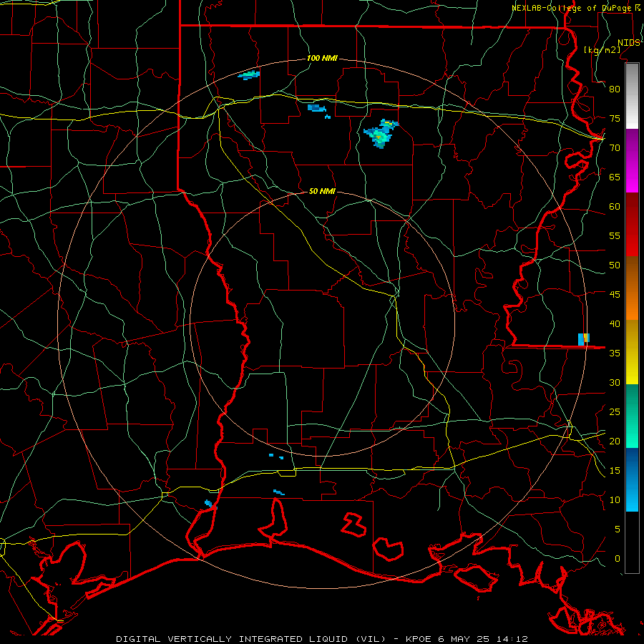Click the scale value "25"
Image resolution: width=644 pixels, height=644 pixels.
615,412
